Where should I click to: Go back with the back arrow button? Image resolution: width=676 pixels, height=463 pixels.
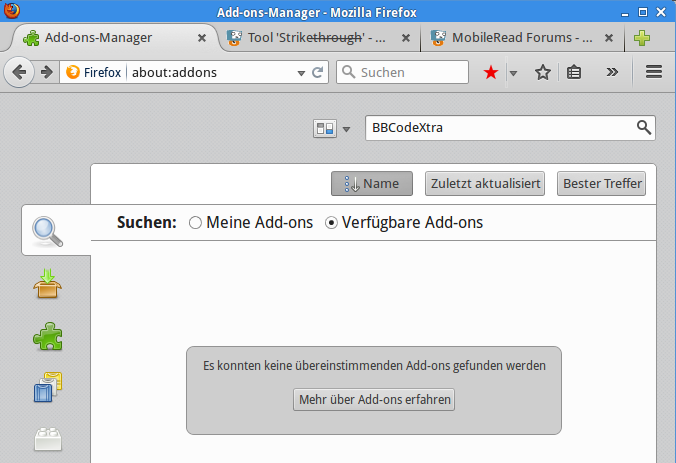(x=19, y=72)
